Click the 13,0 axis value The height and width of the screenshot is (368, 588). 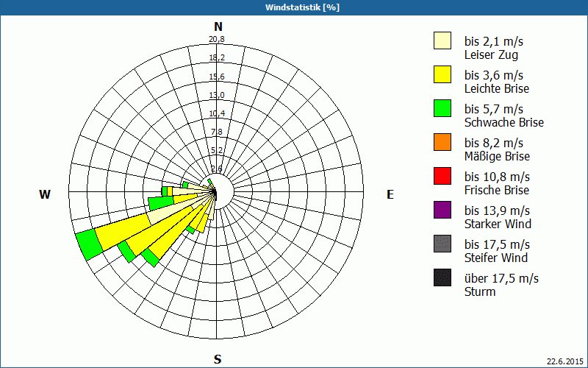point(217,95)
